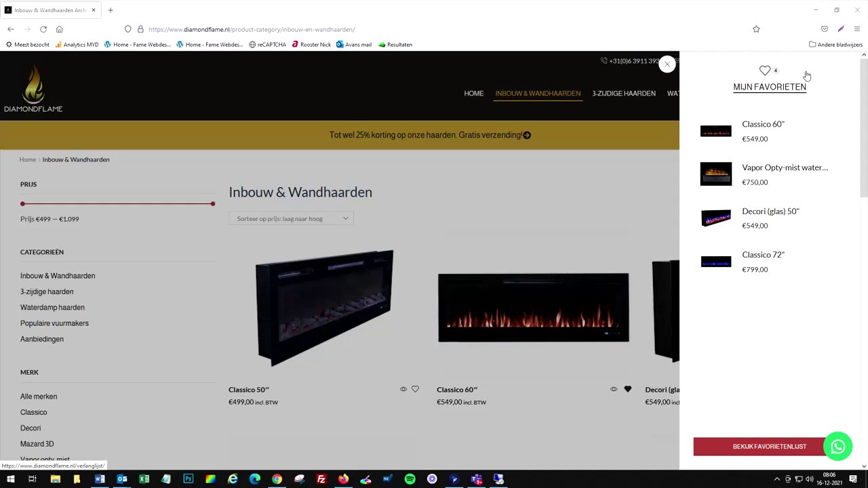The width and height of the screenshot is (868, 488).
Task: Open the WhatsApp chat bubble
Action: (x=837, y=447)
